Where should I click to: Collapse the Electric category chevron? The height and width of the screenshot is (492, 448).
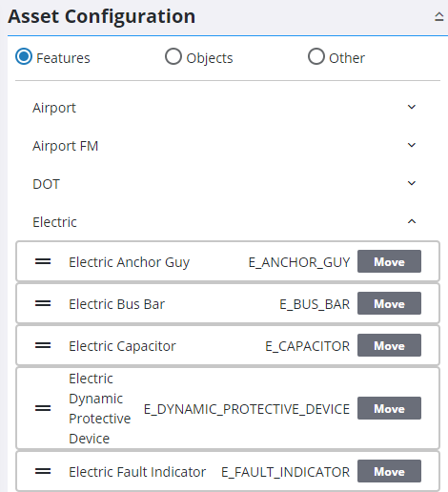point(412,221)
